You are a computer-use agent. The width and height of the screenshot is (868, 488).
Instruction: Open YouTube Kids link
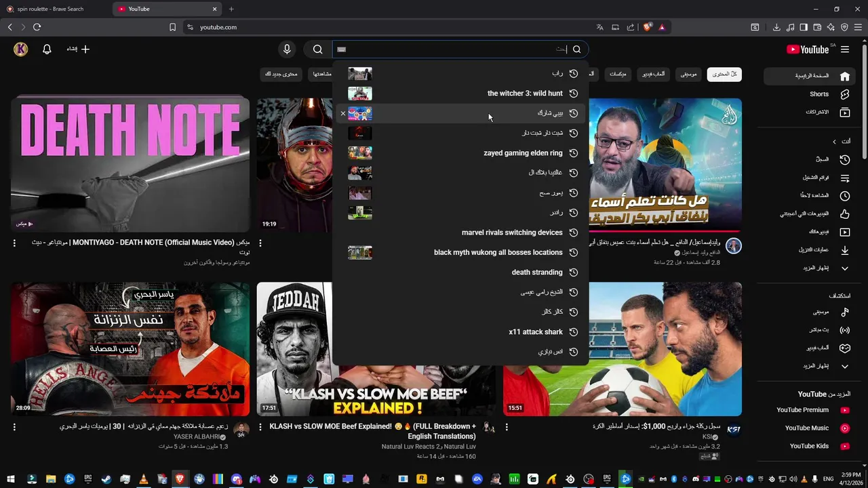808,446
